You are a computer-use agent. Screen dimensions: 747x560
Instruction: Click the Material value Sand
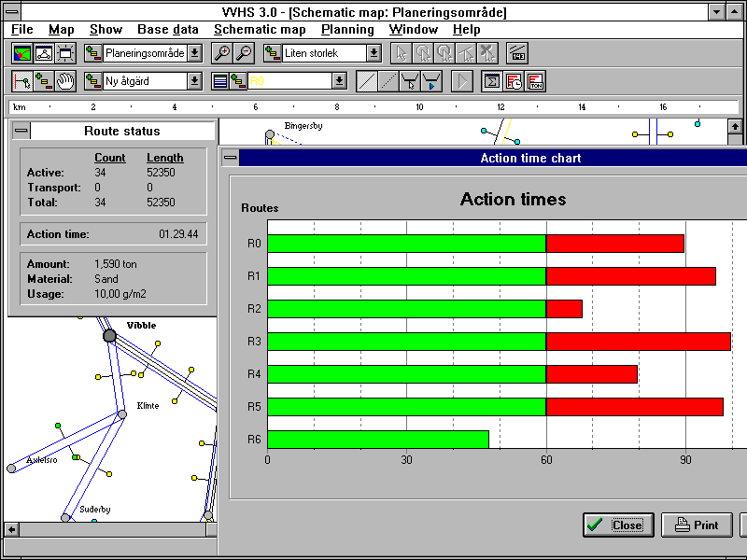(x=106, y=279)
